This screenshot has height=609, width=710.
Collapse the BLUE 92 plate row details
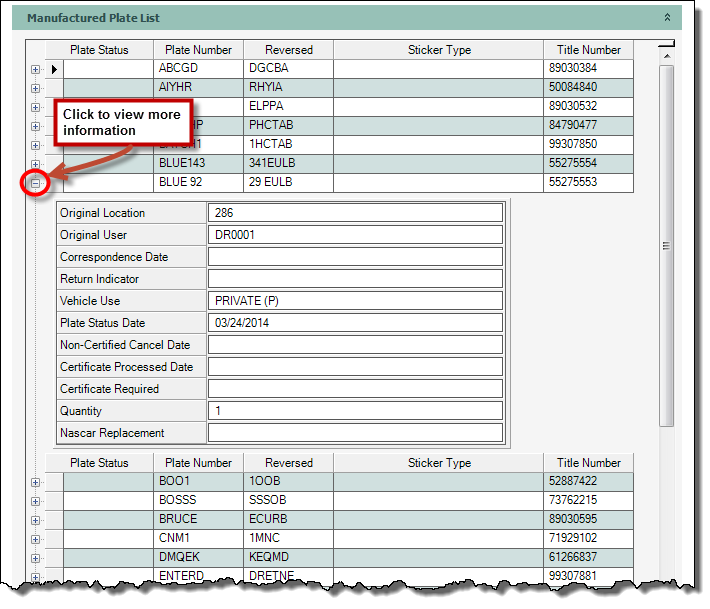pos(36,183)
